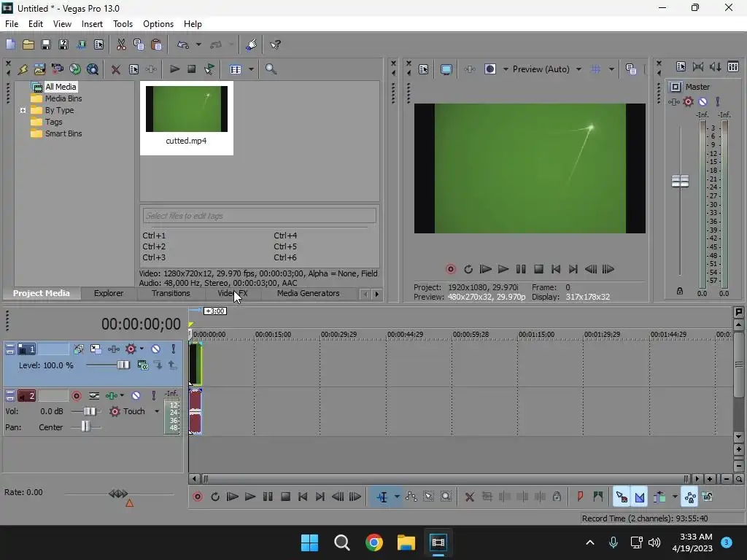Click the video track Level slider handle
747x560 pixels.
(123, 365)
